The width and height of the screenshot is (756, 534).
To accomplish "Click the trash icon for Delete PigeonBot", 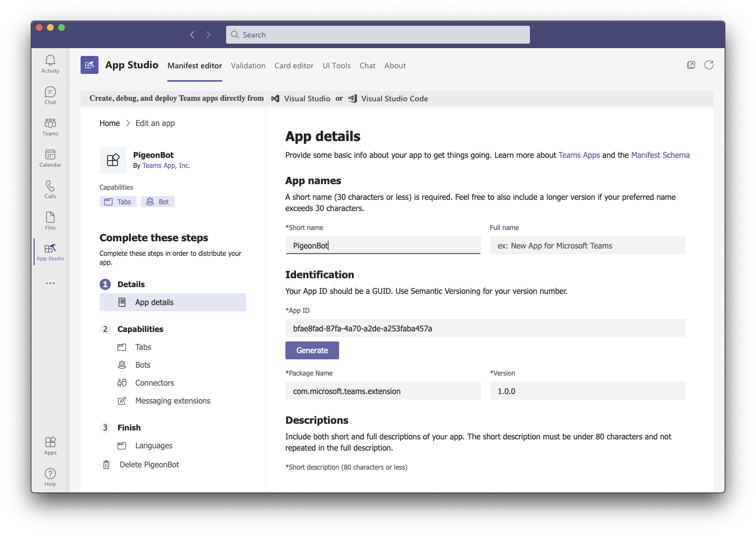I will (x=106, y=465).
